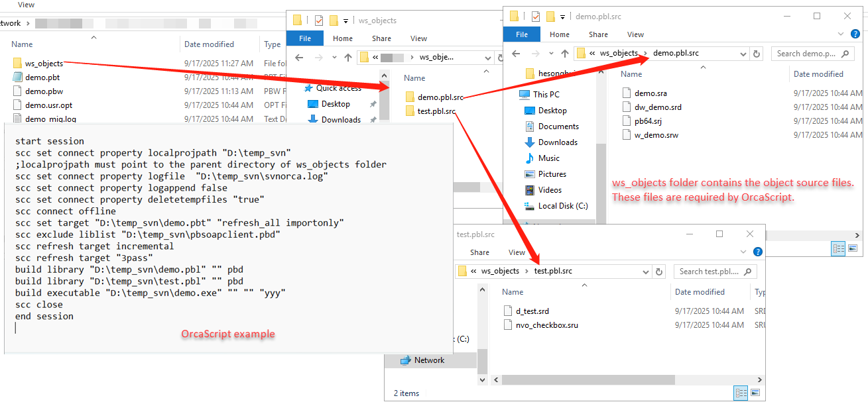Refresh the demo.pbl.src folder view

tap(757, 54)
